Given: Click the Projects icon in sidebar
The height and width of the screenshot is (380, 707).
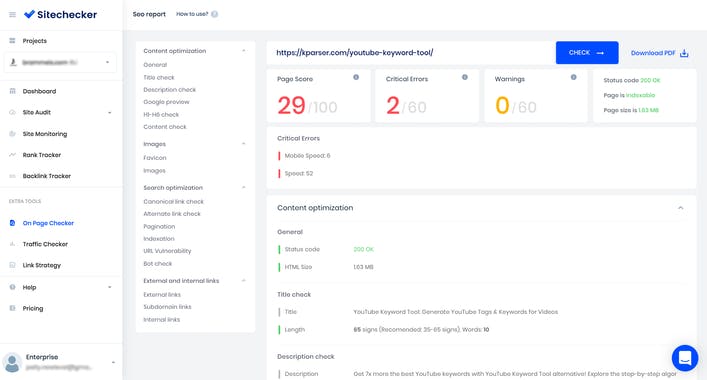Looking at the screenshot, I should (12, 41).
